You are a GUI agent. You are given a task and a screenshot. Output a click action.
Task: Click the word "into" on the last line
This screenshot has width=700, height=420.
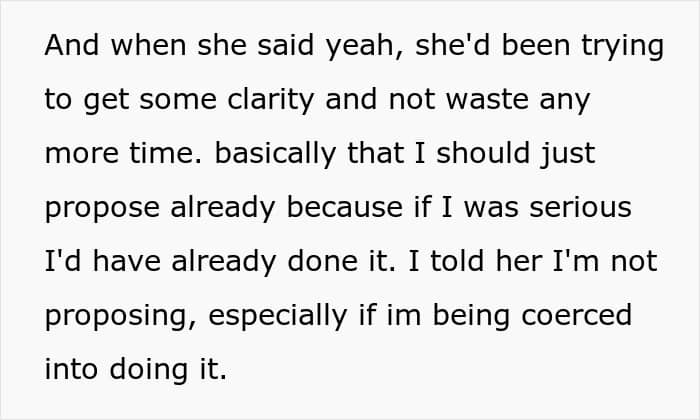[71, 368]
